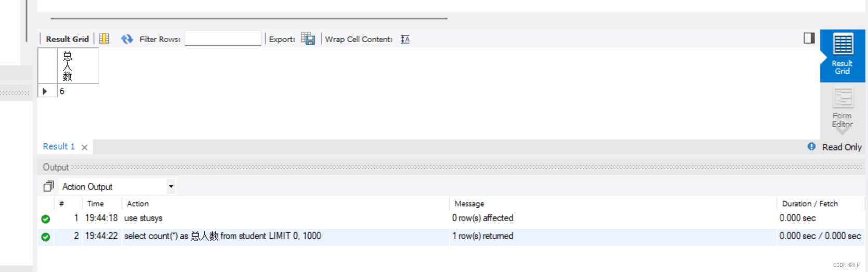Refresh the result set
This screenshot has height=272, width=868.
127,39
